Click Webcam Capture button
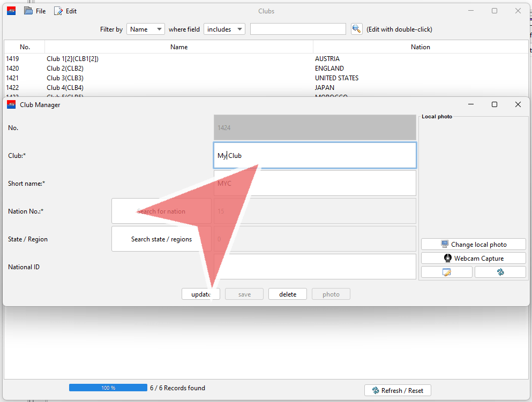 473,259
